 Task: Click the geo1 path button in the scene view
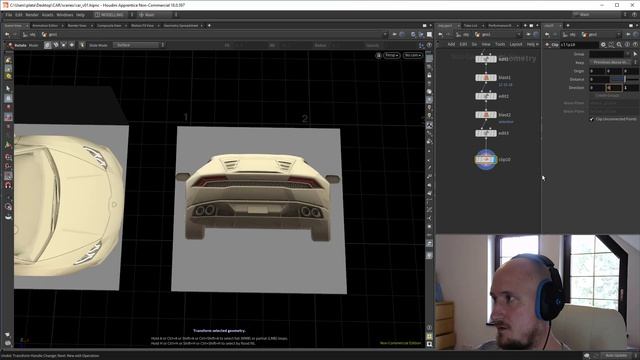(50, 35)
